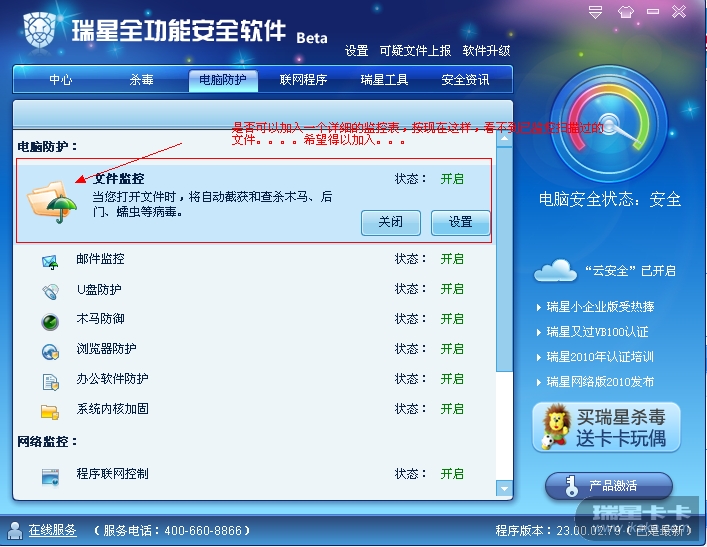This screenshot has height=547, width=707.
Task: Select the 程序联网控制 row label
Action: tap(112, 474)
